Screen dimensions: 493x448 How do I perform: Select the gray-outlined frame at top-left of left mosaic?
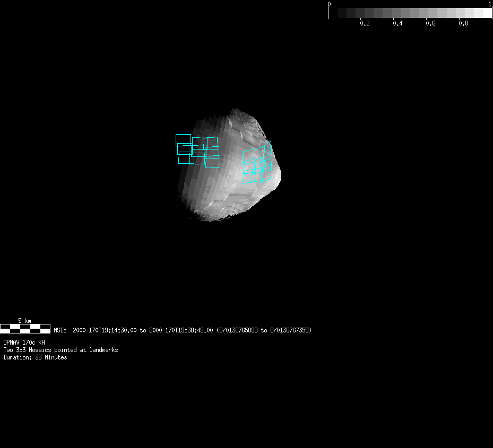183,140
